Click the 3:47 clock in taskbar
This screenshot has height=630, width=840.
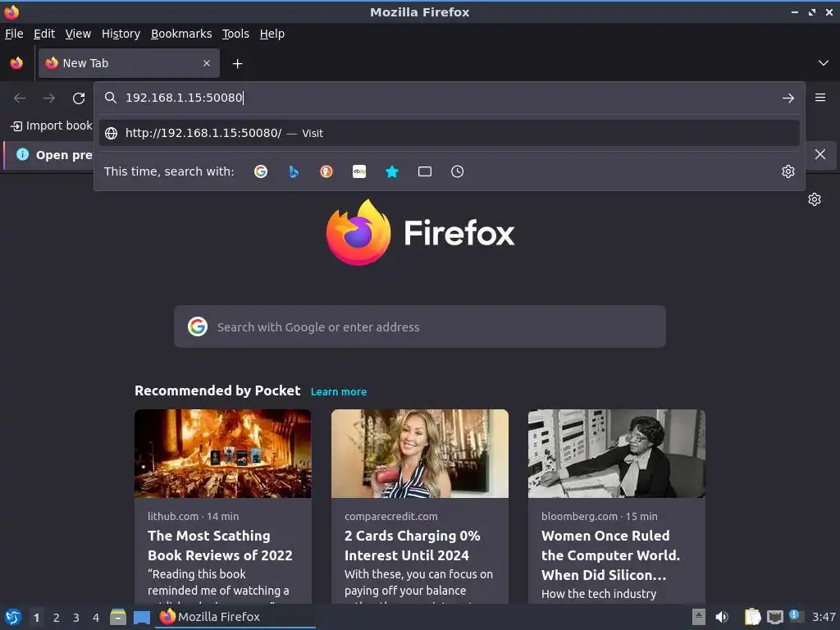[824, 617]
